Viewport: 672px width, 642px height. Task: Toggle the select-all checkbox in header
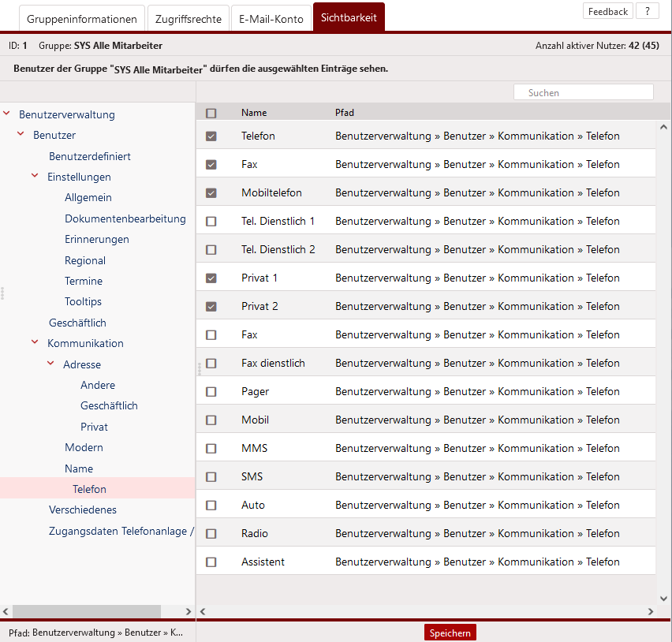[x=211, y=113]
